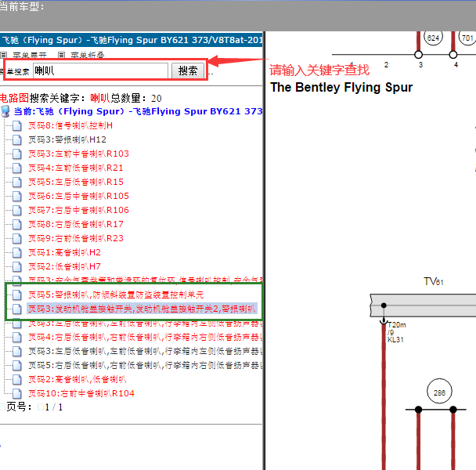This screenshot has height=470, width=476.
Task: Click the computer icon beside 当前:飞驰
Action: point(5,111)
